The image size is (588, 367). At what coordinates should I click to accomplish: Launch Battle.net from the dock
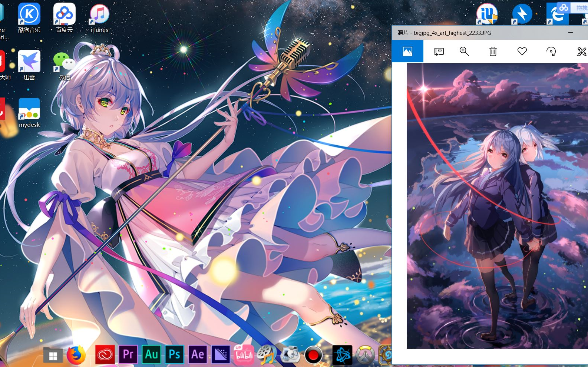[342, 355]
